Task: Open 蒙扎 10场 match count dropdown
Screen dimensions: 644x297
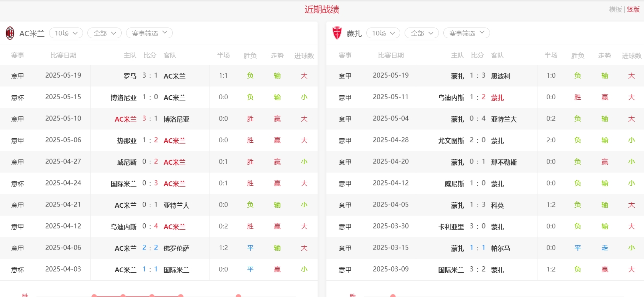Action: point(383,33)
